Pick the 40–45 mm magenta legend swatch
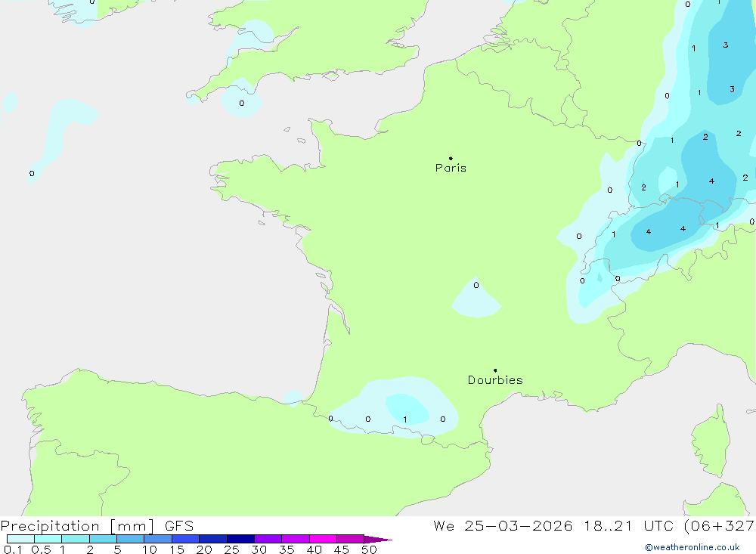The height and width of the screenshot is (554, 756). point(323,539)
